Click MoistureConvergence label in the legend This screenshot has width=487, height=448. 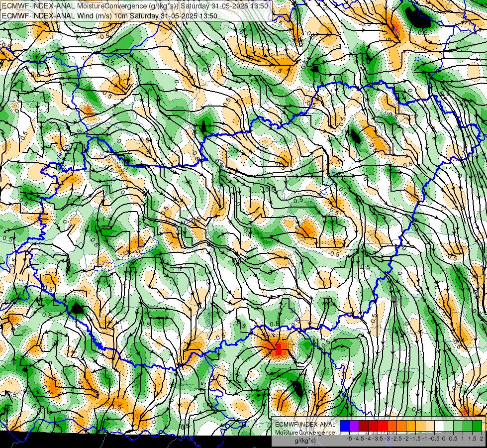coord(305,433)
